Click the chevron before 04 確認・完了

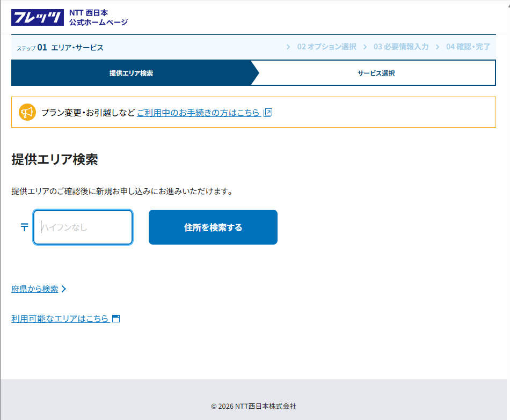(438, 47)
